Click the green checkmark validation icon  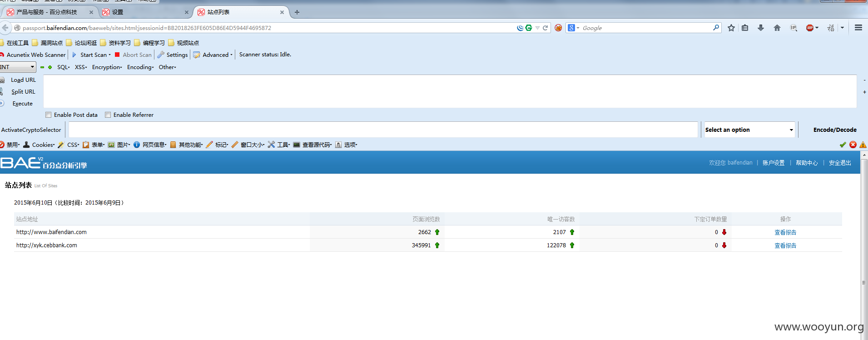pos(843,145)
